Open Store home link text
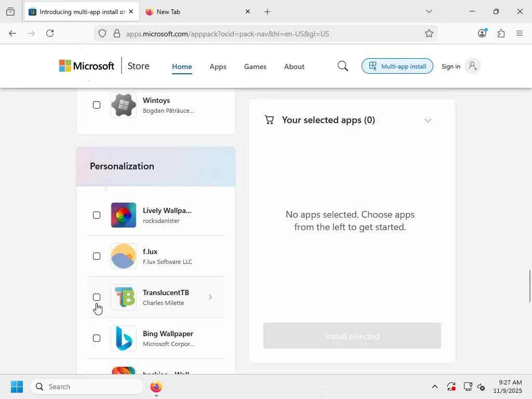The width and height of the screenshot is (532, 399). click(138, 66)
